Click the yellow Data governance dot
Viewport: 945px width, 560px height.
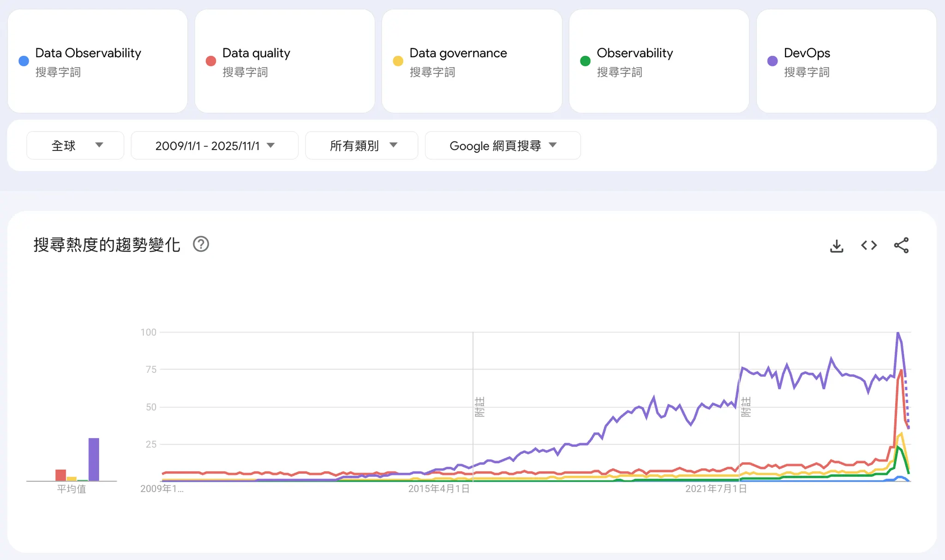[398, 61]
